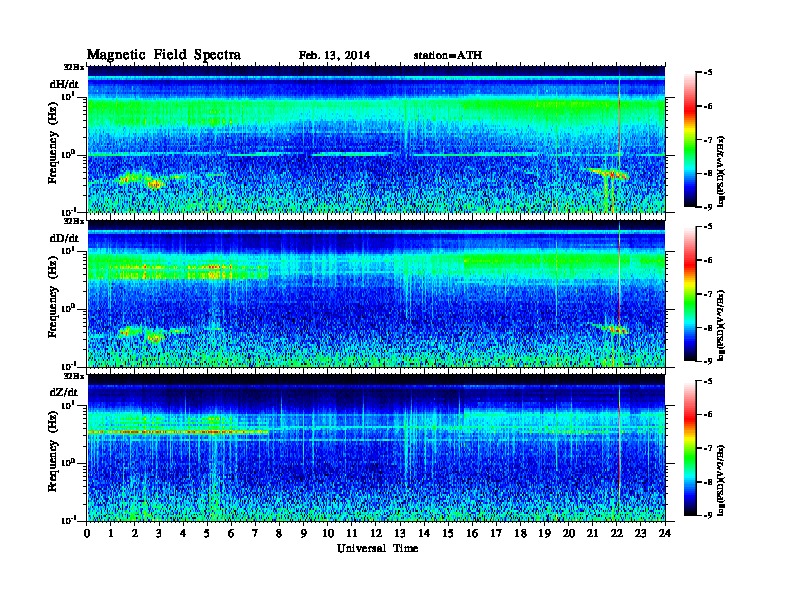
Task: Click the dD/dt panel color scale bar
Action: point(690,294)
